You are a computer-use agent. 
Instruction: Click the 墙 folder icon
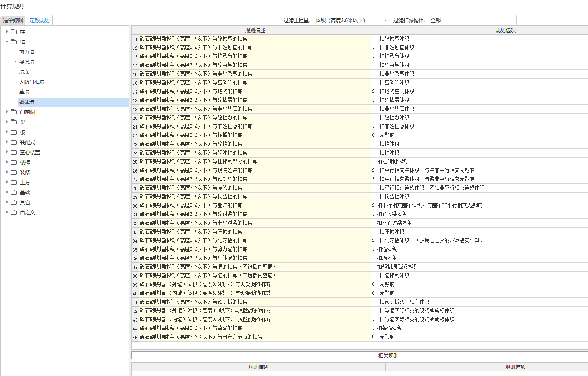(14, 42)
